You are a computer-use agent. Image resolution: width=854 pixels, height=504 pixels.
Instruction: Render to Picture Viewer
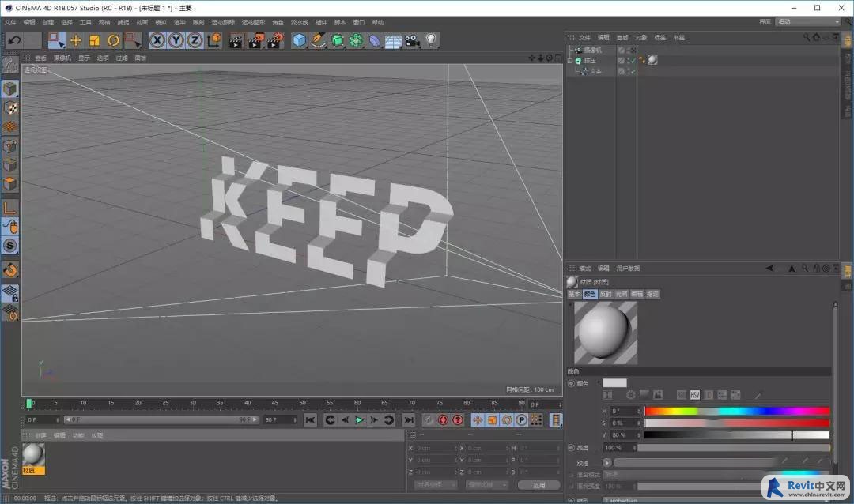[x=255, y=41]
